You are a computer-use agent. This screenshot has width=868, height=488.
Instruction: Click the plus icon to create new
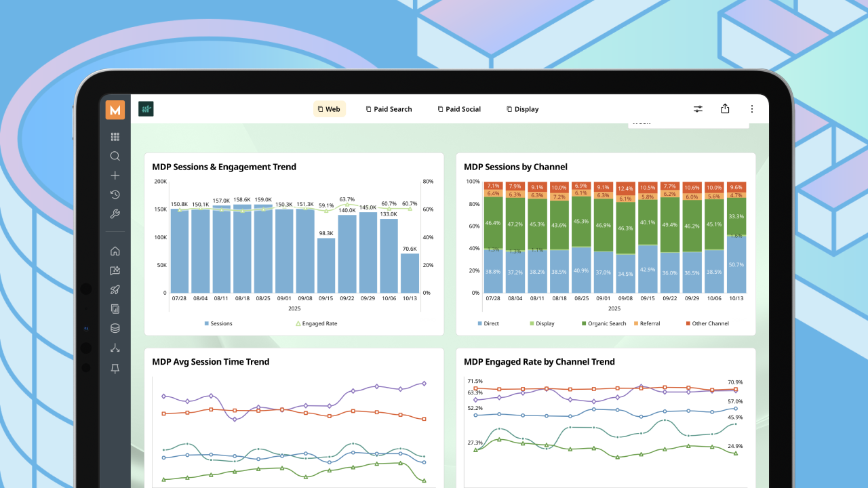point(115,176)
